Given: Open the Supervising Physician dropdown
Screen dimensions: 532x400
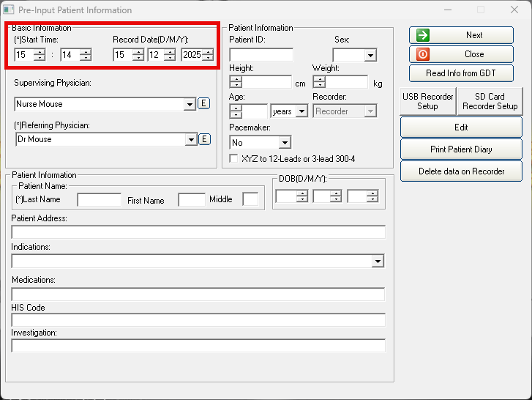Looking at the screenshot, I should (x=190, y=105).
